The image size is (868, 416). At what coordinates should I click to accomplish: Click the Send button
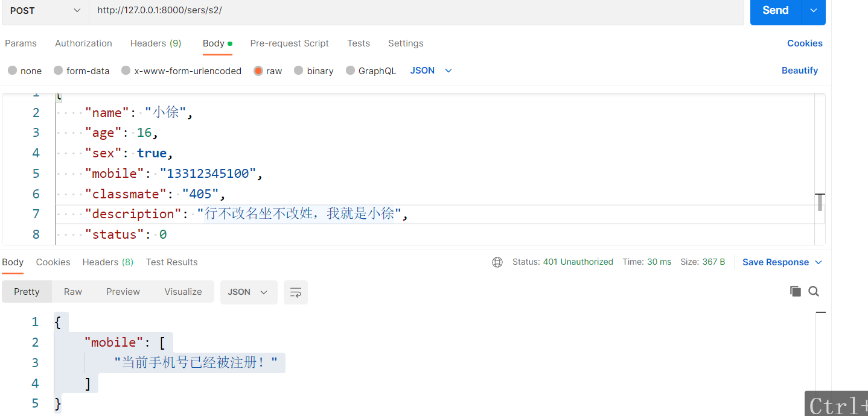[776, 11]
